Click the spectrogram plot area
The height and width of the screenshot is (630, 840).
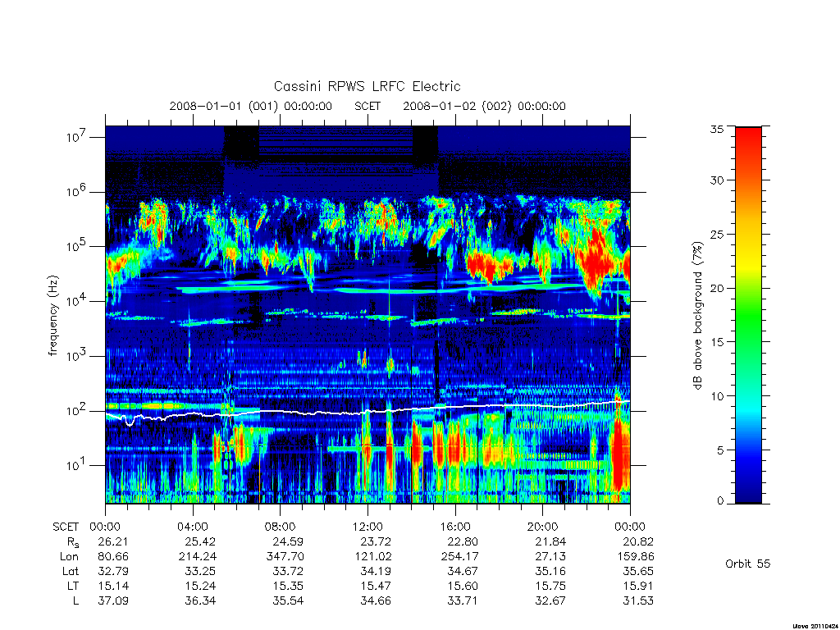tap(367, 314)
